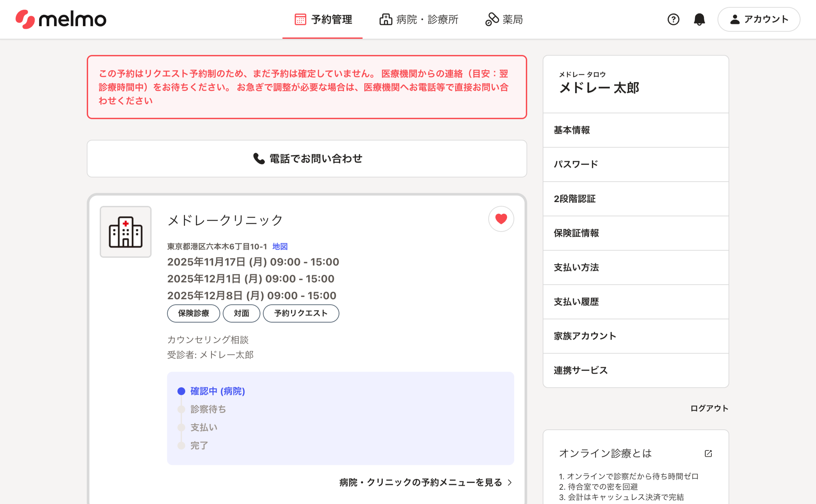Click the 受診者: メドレー太郎 text
This screenshot has height=504, width=816.
tap(210, 355)
